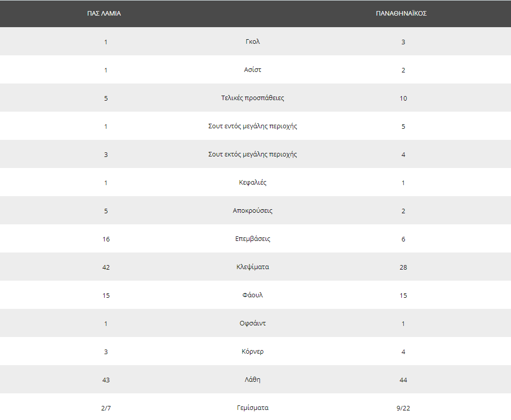Image resolution: width=511 pixels, height=420 pixels.
Task: Click the Τελικές προσπάθειες label
Action: [252, 98]
